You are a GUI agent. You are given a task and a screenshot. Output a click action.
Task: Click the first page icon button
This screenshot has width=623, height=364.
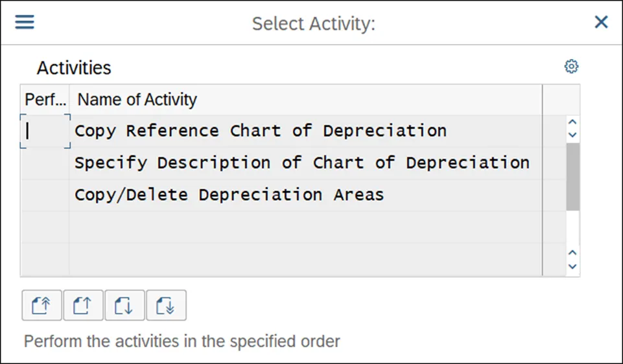coord(41,305)
